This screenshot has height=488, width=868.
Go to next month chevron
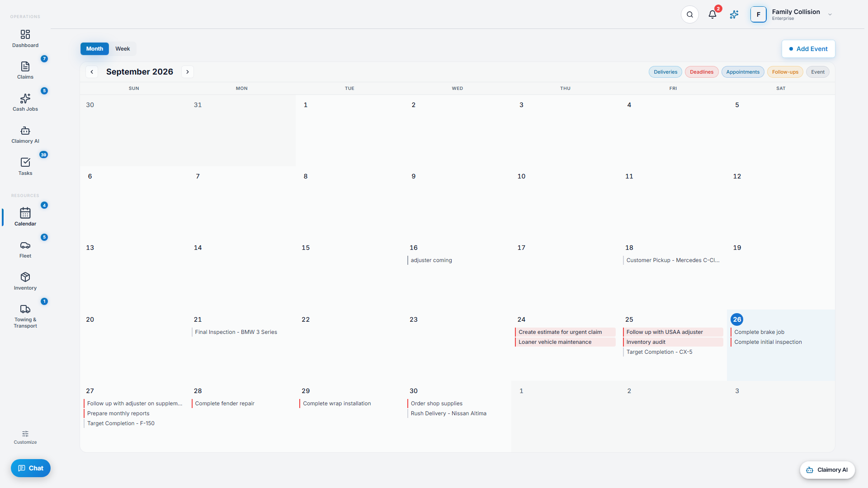(x=188, y=72)
